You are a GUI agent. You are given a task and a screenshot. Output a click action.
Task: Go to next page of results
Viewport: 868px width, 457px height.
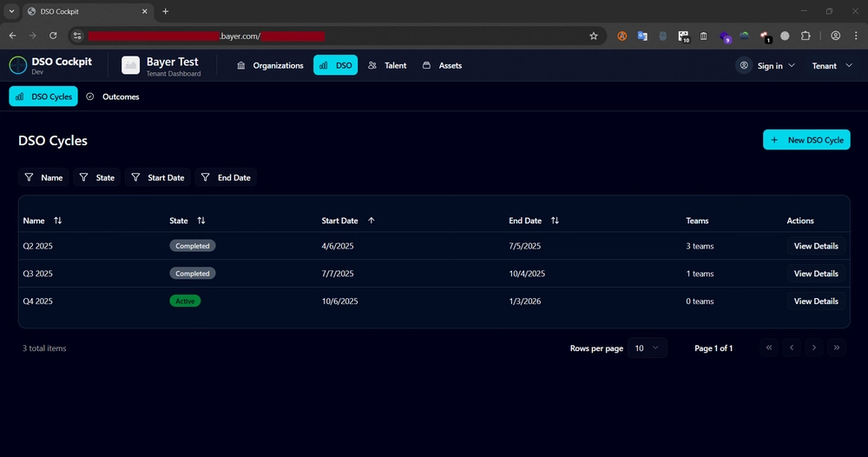(x=814, y=348)
